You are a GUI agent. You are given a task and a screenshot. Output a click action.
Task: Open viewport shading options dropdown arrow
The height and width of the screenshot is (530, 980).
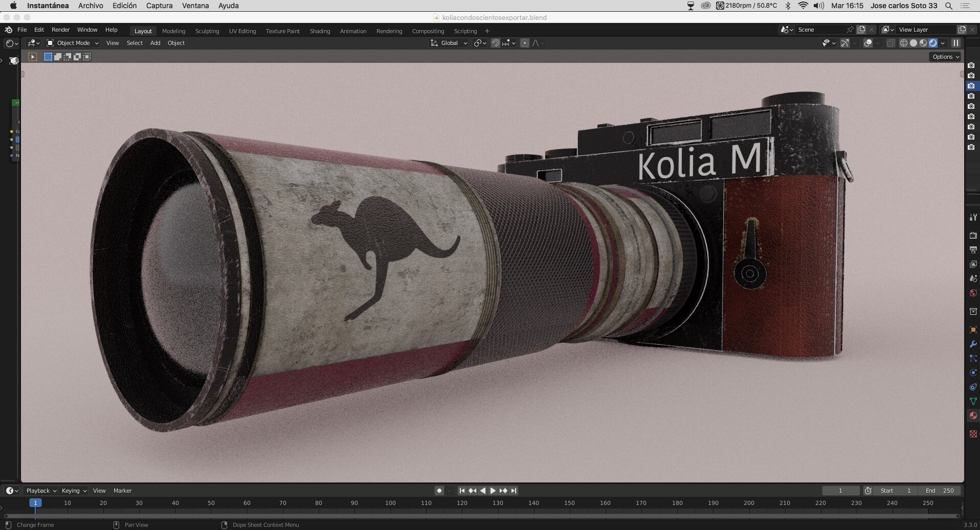pyautogui.click(x=943, y=43)
